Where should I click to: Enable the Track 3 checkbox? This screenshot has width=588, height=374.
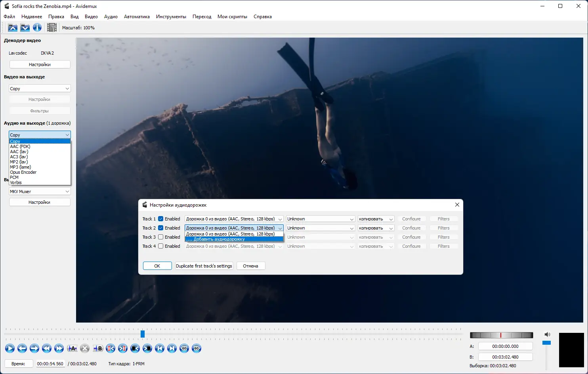[161, 237]
